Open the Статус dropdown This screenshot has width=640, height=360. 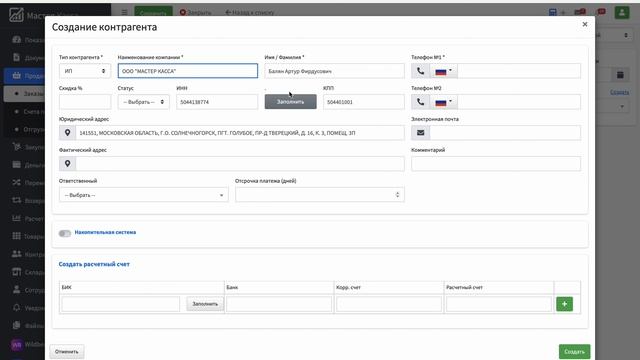point(143,102)
